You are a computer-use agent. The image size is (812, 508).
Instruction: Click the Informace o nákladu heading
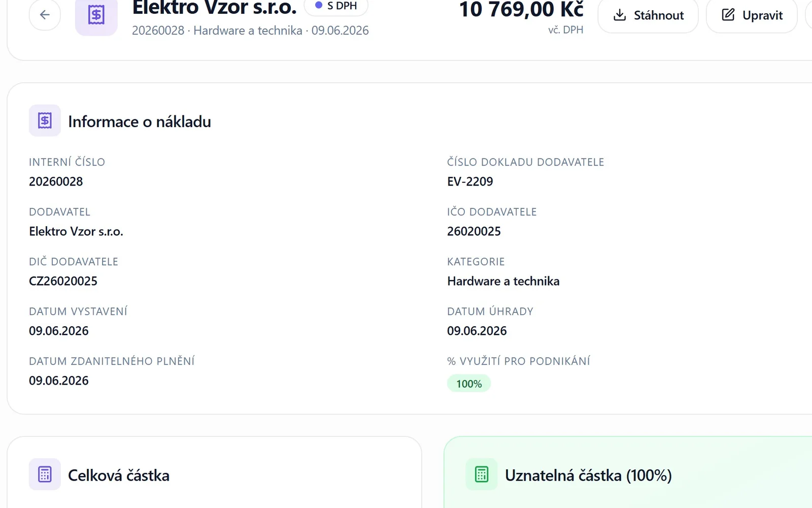[140, 121]
